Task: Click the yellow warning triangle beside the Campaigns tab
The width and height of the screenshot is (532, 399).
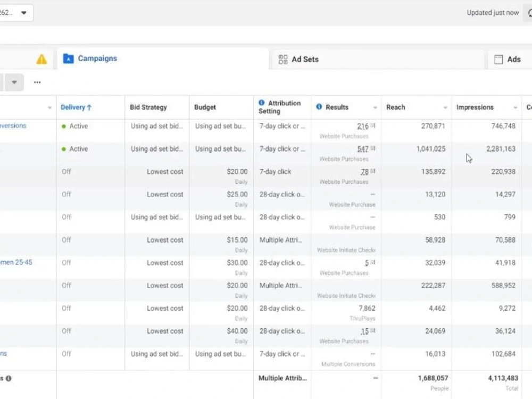Action: tap(41, 60)
